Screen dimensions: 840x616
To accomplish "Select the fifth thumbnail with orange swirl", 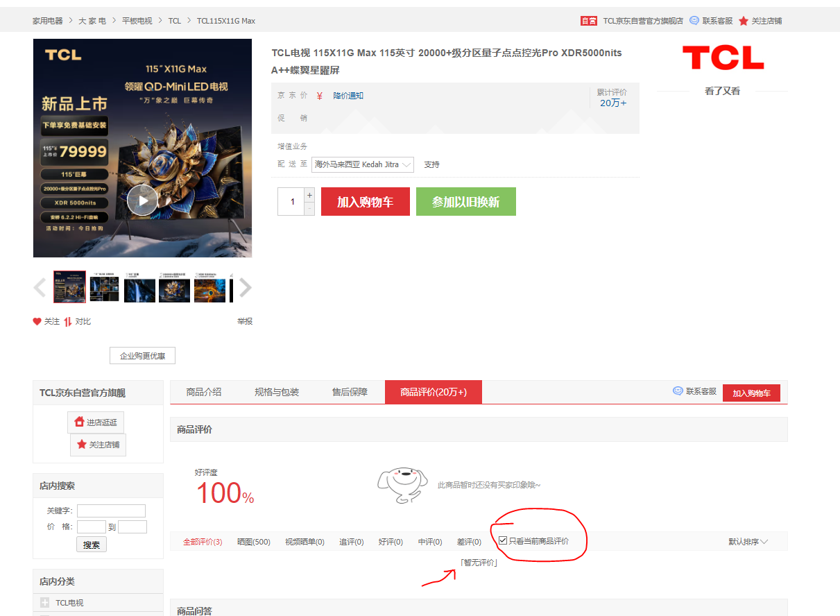I will 209,287.
